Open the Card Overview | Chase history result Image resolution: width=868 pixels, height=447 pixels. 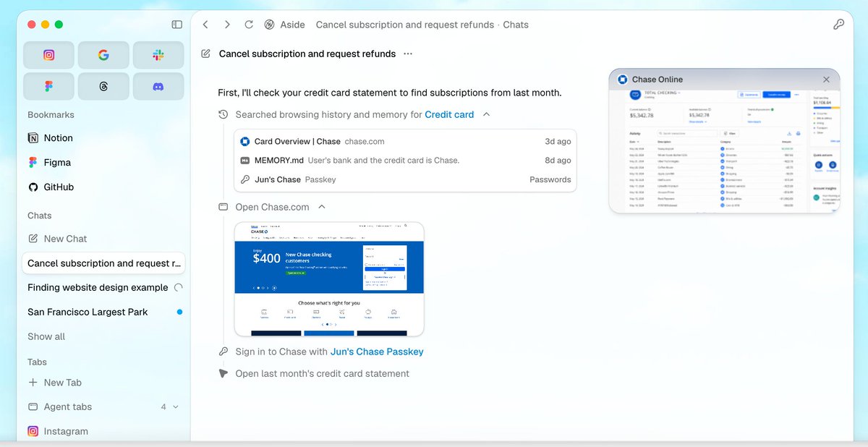click(405, 142)
